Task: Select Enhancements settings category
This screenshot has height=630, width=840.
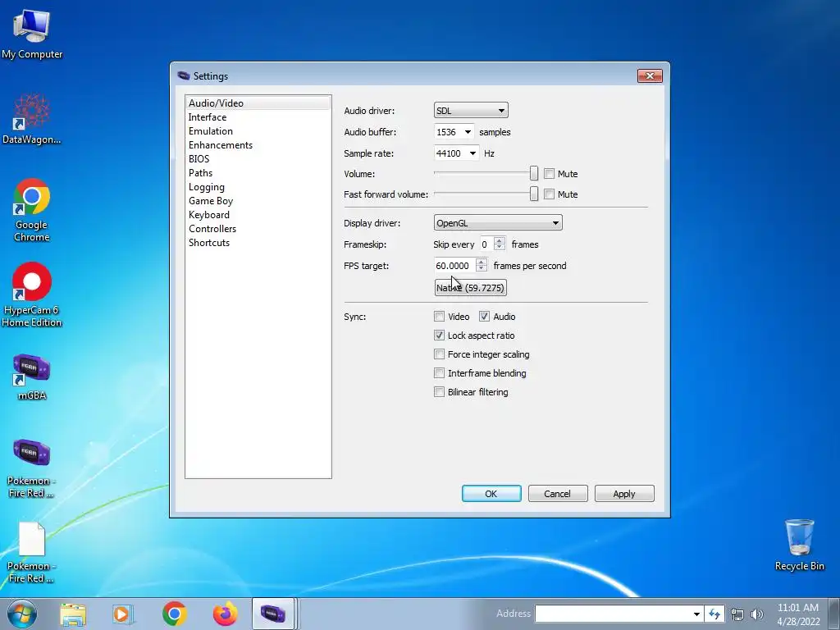Action: click(x=258, y=144)
